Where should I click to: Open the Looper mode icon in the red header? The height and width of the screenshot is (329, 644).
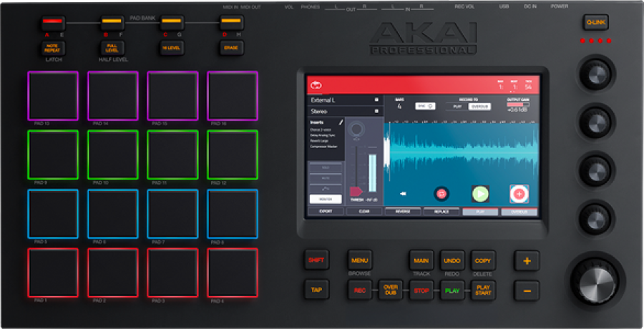point(316,85)
